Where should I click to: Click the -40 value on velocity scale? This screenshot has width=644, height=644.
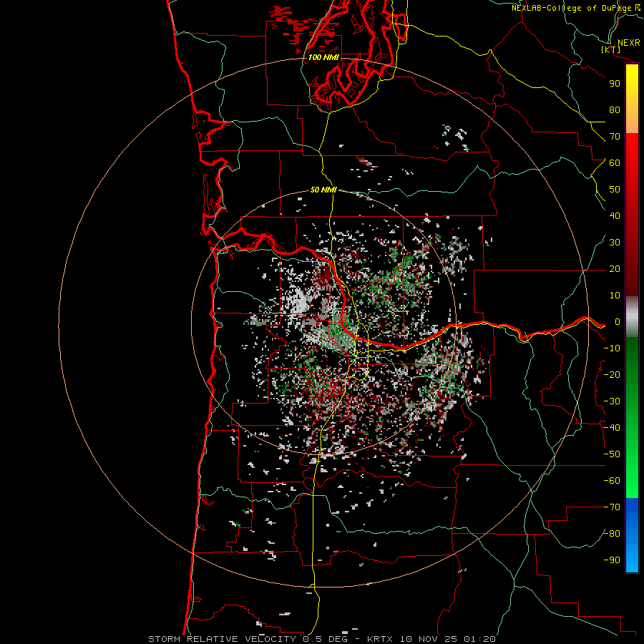click(612, 428)
